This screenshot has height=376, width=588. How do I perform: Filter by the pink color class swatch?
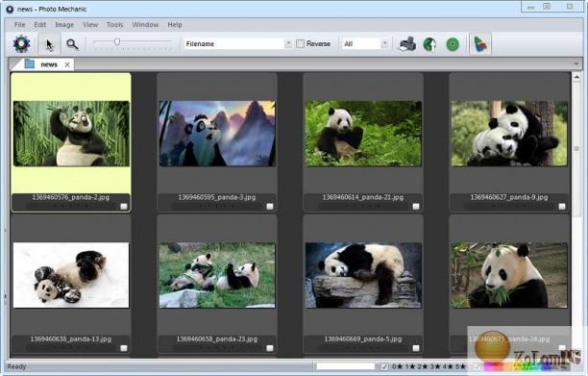tap(490, 366)
